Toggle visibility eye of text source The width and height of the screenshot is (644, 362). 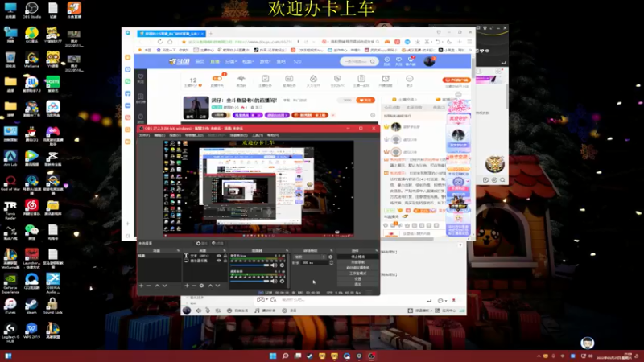coord(218,256)
